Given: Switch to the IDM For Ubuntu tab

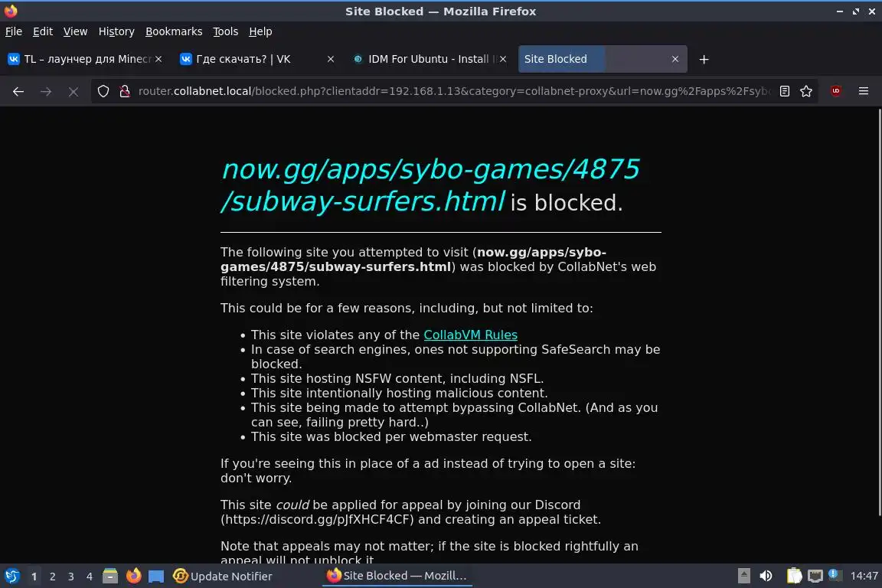Looking at the screenshot, I should click(x=429, y=59).
